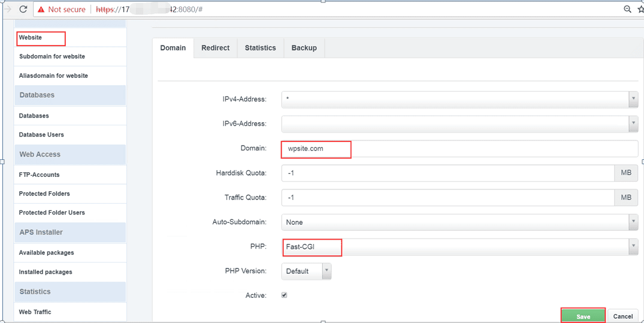
Task: Toggle the Active checkbox
Action: pos(284,295)
